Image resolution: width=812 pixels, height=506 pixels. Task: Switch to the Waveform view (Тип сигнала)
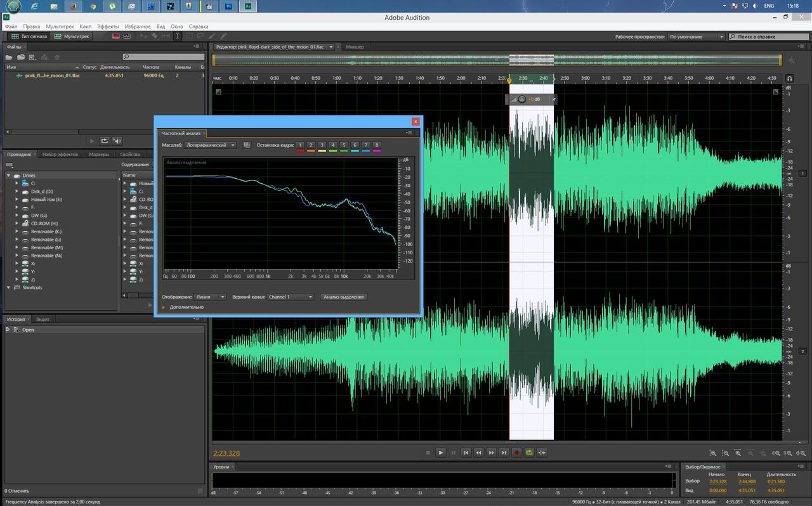(28, 36)
